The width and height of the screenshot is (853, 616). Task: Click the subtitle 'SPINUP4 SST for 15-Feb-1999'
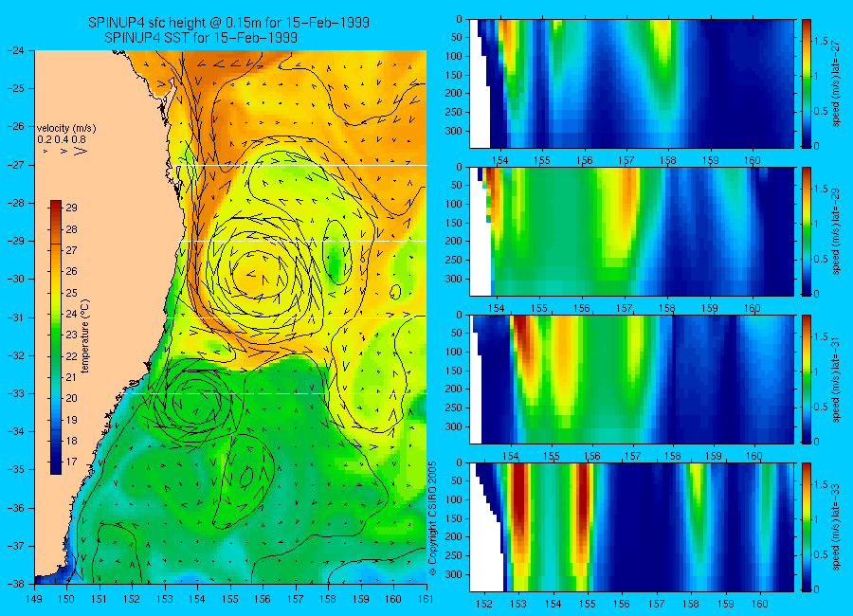201,38
